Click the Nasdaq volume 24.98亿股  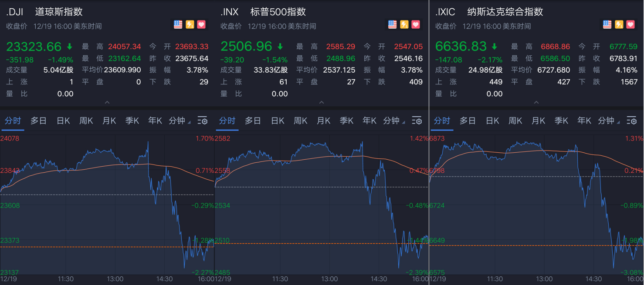[x=485, y=70]
